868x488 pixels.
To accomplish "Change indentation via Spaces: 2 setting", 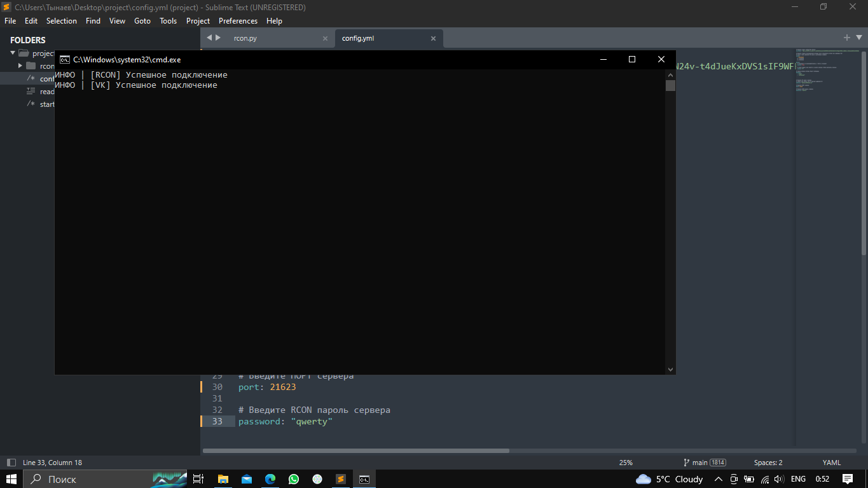I will tap(768, 463).
